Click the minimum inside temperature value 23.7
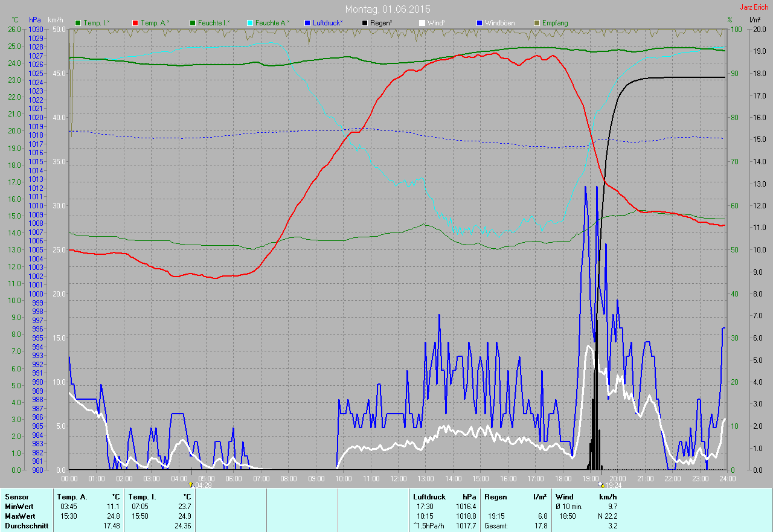This screenshot has height=532, width=773. (185, 507)
